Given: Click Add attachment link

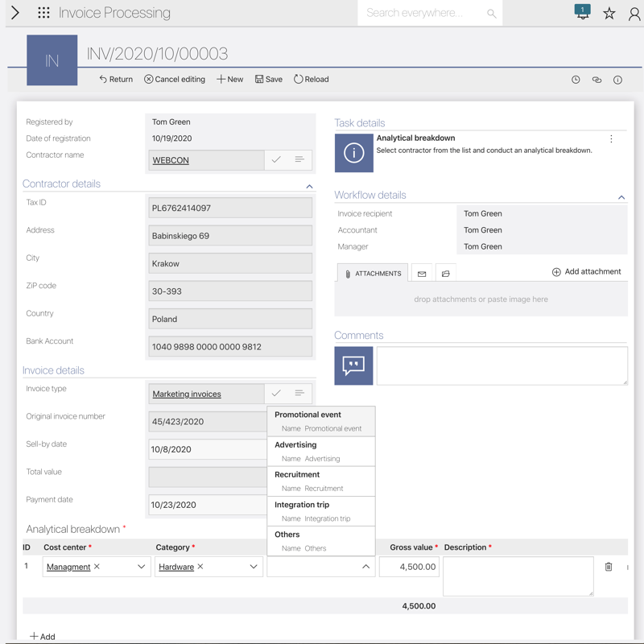Looking at the screenshot, I should pyautogui.click(x=586, y=272).
